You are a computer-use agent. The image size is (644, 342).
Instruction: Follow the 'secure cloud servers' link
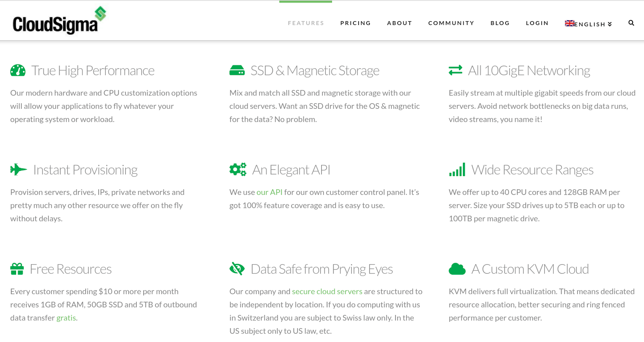click(327, 291)
